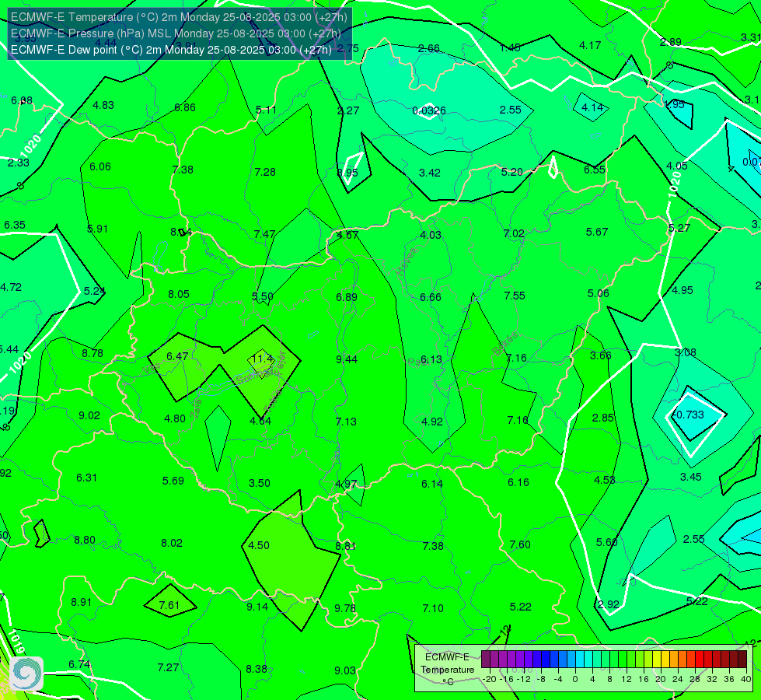Screen dimensions: 761x700
Task: Click the 6.31 value on the map
Action: point(86,478)
